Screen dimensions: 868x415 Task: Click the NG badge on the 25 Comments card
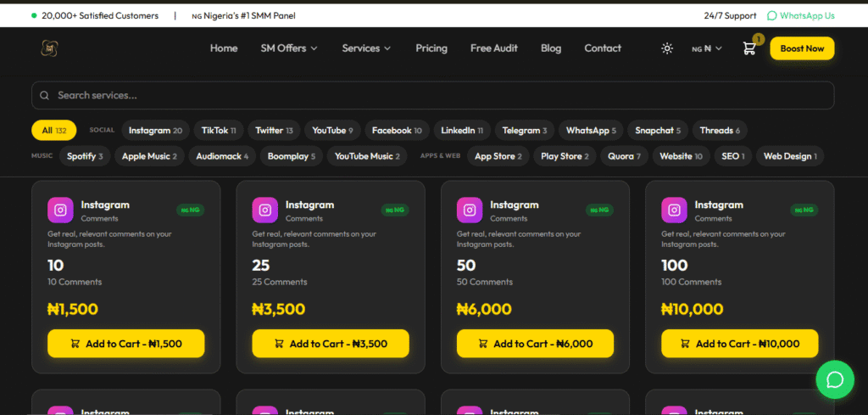tap(395, 210)
